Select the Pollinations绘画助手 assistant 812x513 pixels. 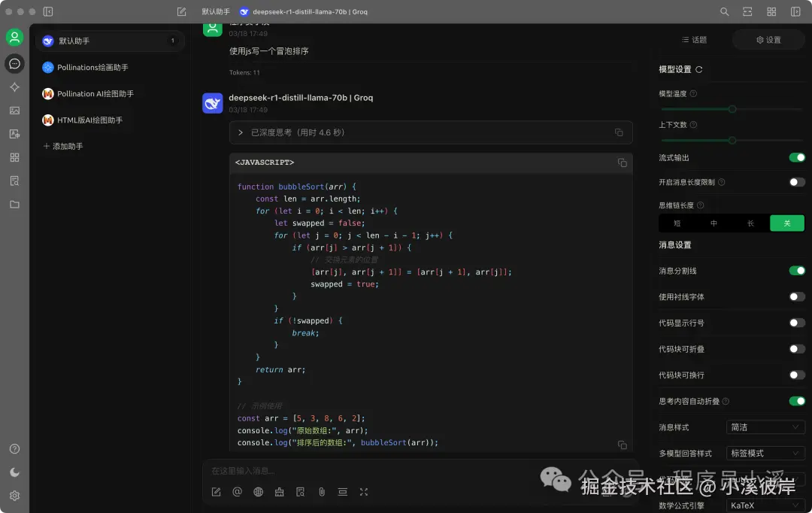pos(110,68)
